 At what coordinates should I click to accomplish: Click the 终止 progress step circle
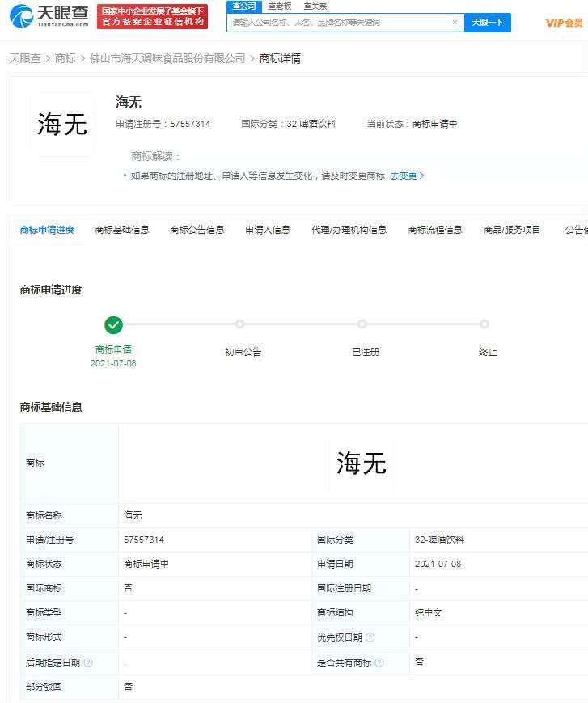click(484, 324)
